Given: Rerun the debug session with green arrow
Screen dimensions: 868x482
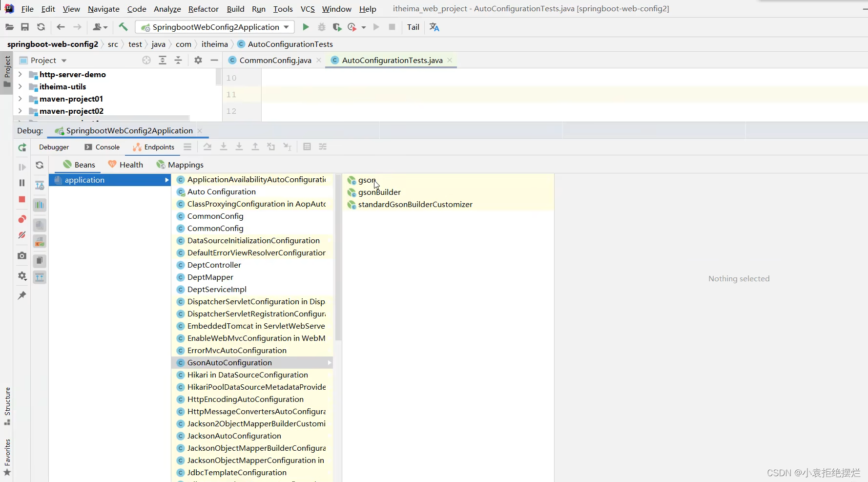Looking at the screenshot, I should coord(22,147).
